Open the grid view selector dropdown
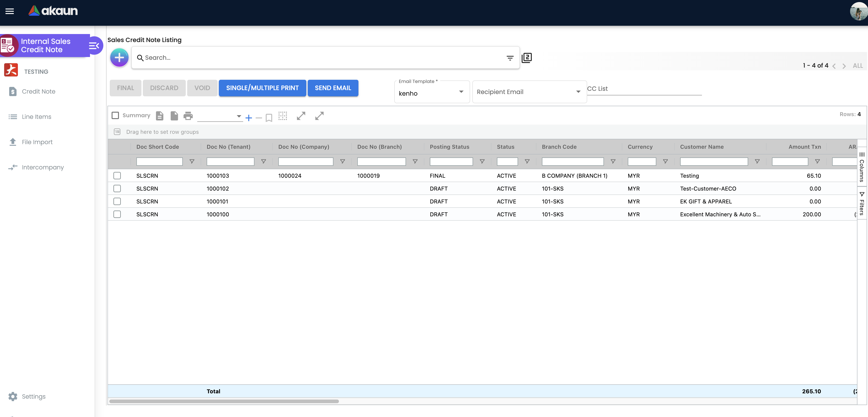This screenshot has width=868, height=417. pyautogui.click(x=220, y=116)
